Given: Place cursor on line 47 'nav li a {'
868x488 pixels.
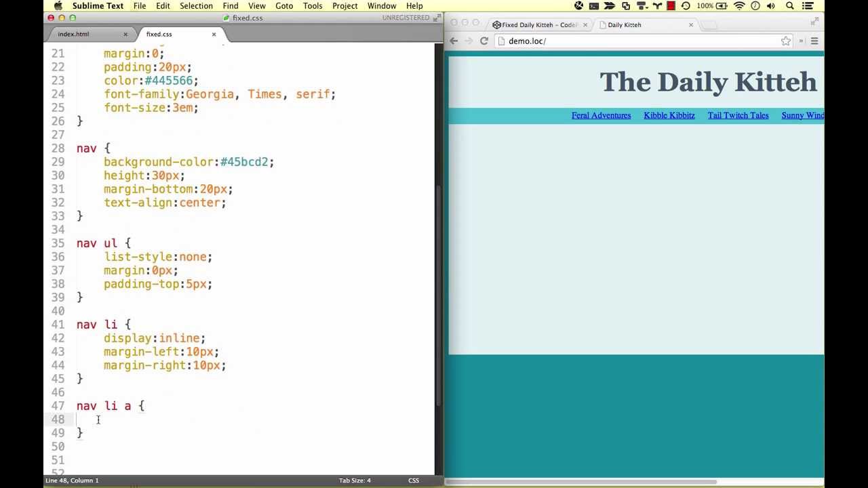Looking at the screenshot, I should tap(111, 406).
